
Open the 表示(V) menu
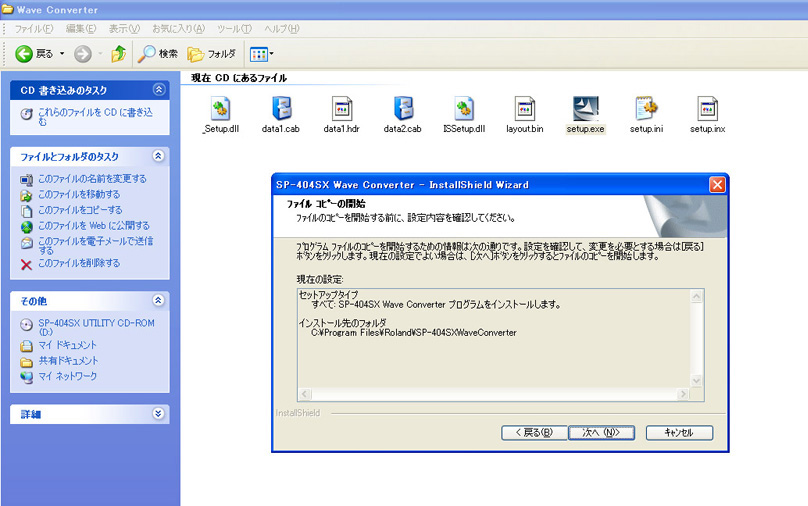click(x=124, y=29)
